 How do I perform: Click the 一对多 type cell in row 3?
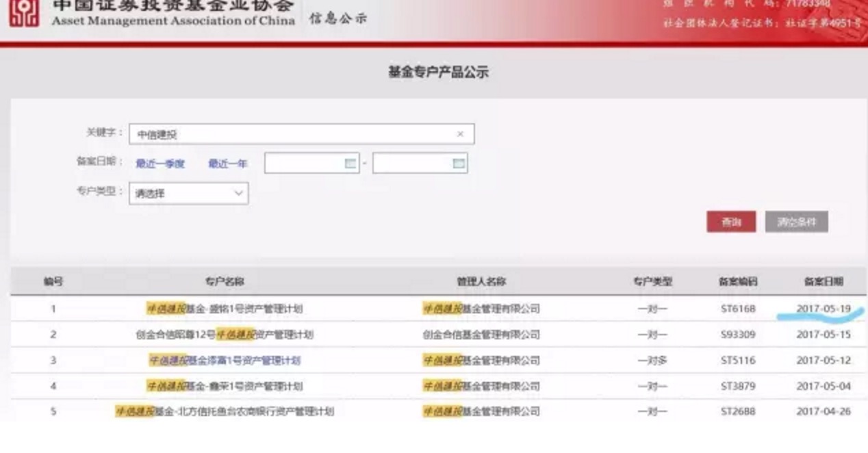[x=652, y=360]
